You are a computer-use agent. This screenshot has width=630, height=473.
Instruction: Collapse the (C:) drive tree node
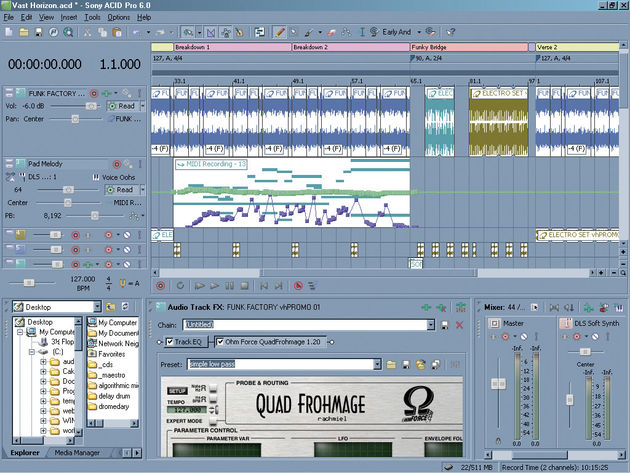tap(32, 352)
